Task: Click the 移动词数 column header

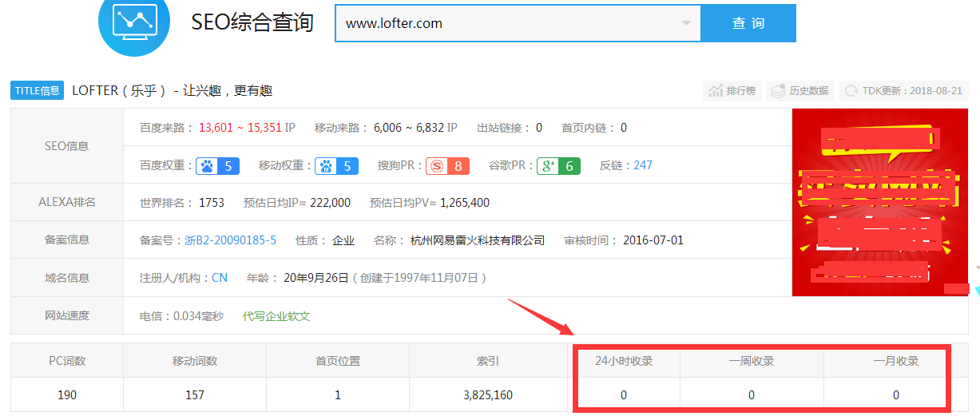Action: tap(195, 361)
